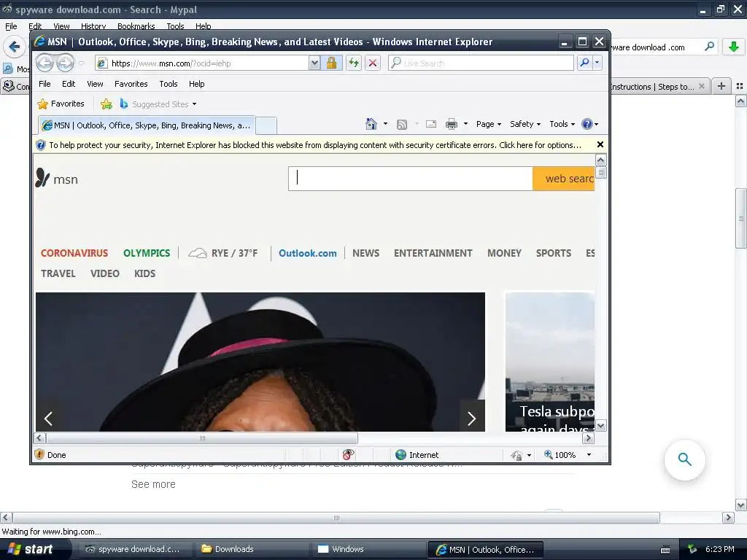
Task: Click See more in Mypal search results
Action: (x=153, y=484)
